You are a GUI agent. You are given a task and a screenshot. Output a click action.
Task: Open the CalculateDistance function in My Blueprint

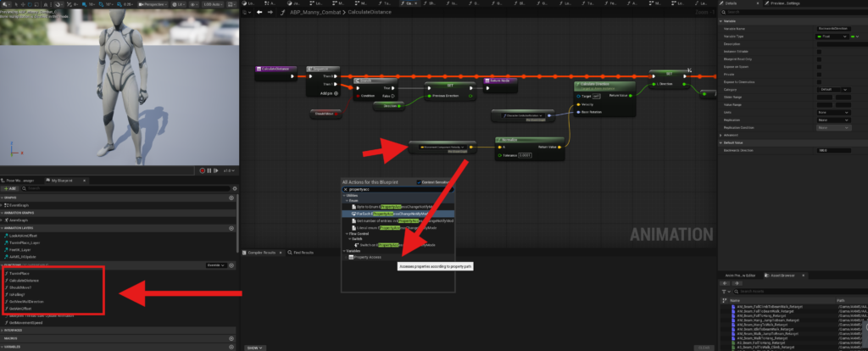(x=25, y=280)
